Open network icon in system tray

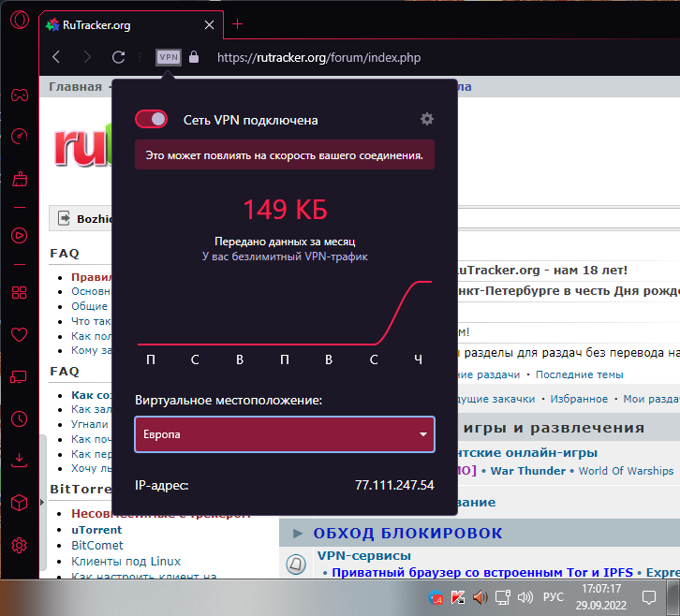503,598
